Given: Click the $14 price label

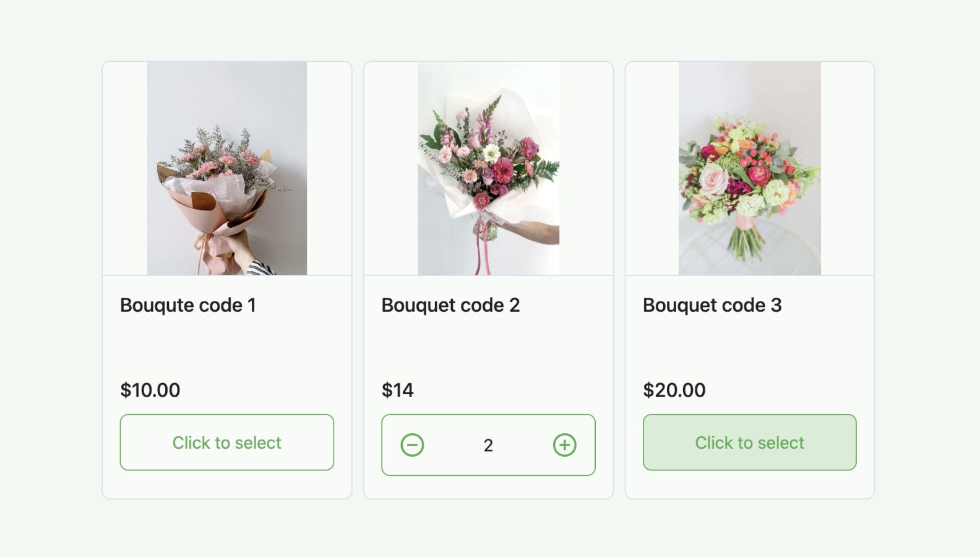Looking at the screenshot, I should click(398, 390).
